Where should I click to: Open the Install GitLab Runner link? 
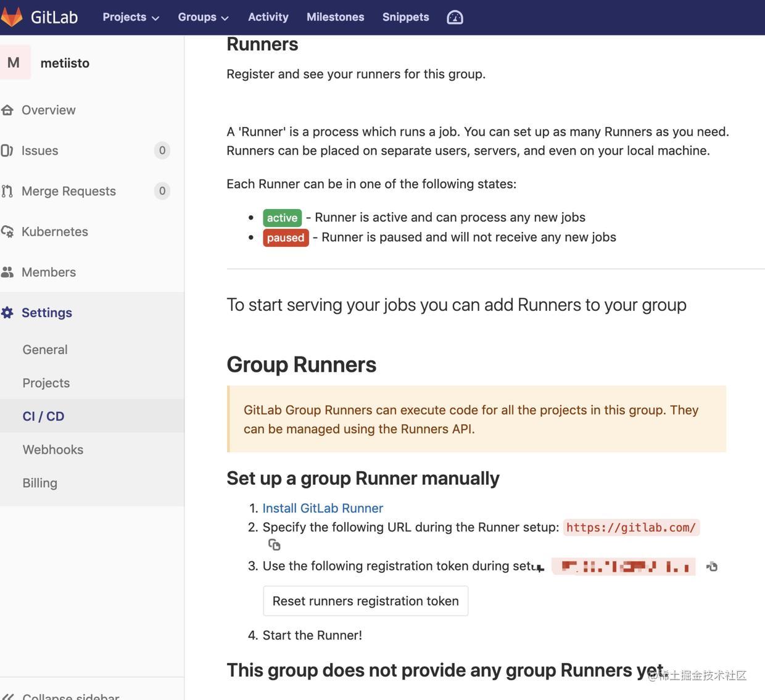click(x=323, y=508)
